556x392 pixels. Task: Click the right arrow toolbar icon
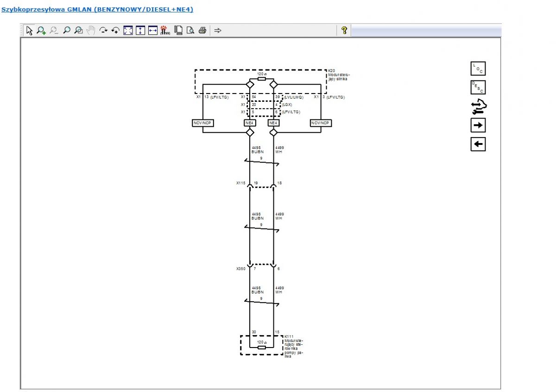(x=218, y=31)
